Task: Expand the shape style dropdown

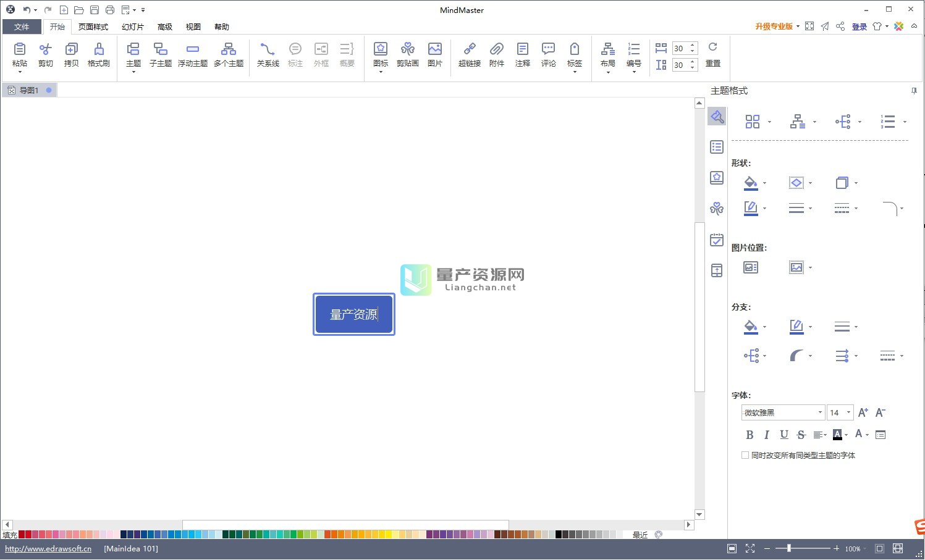Action: pos(811,183)
